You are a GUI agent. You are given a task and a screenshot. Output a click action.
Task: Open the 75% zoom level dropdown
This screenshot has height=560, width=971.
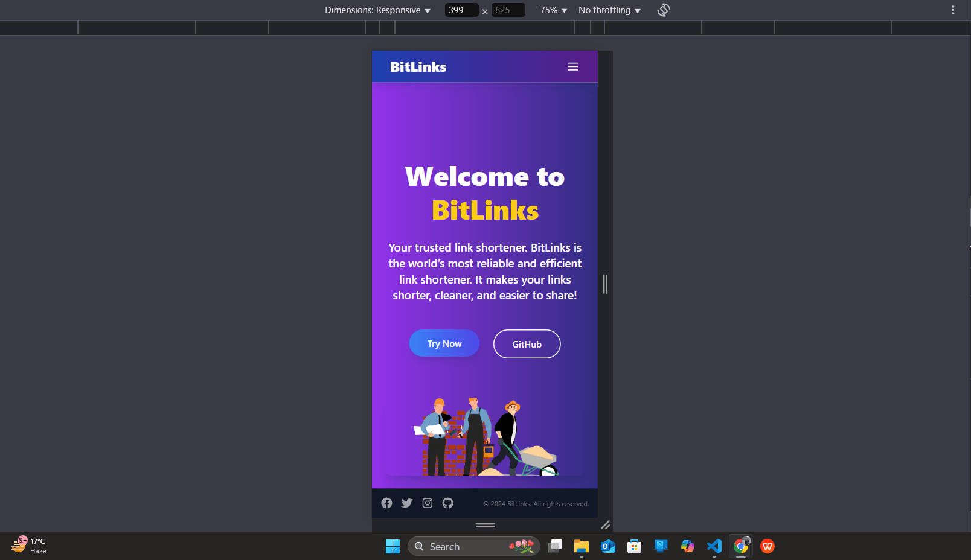[552, 10]
